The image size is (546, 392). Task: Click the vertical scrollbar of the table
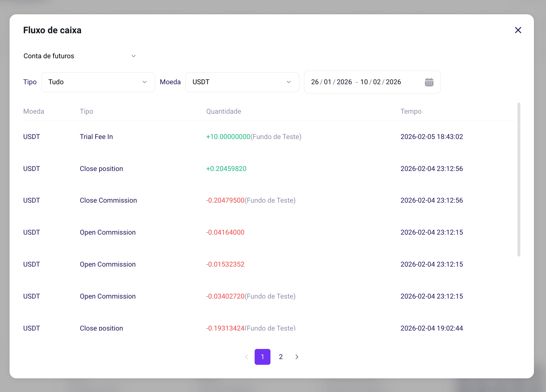coord(519,179)
